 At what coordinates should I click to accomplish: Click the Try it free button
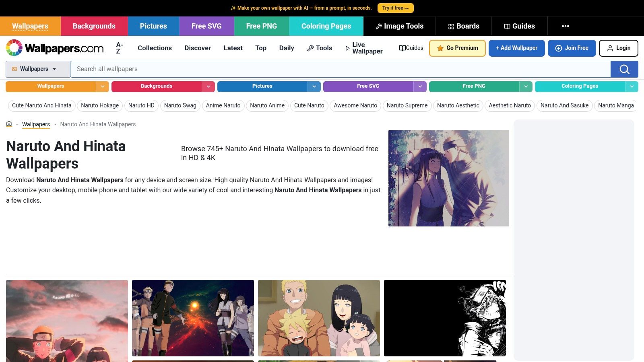395,8
